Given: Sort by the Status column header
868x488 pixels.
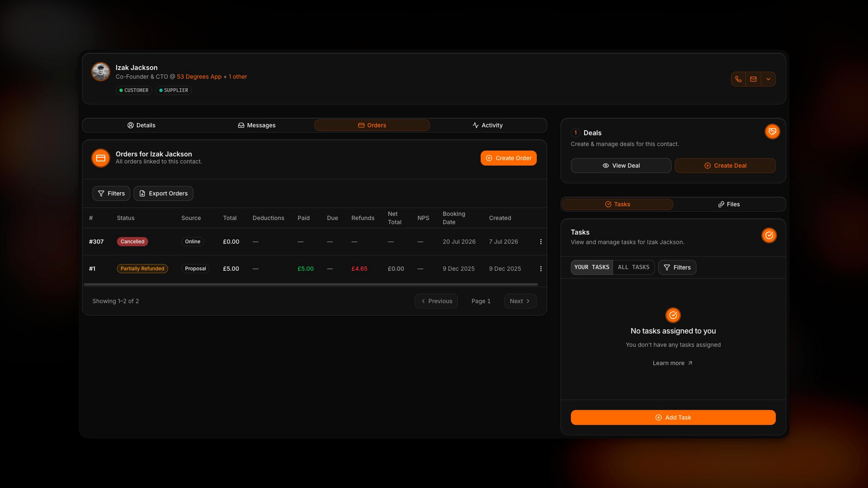Looking at the screenshot, I should tap(126, 218).
